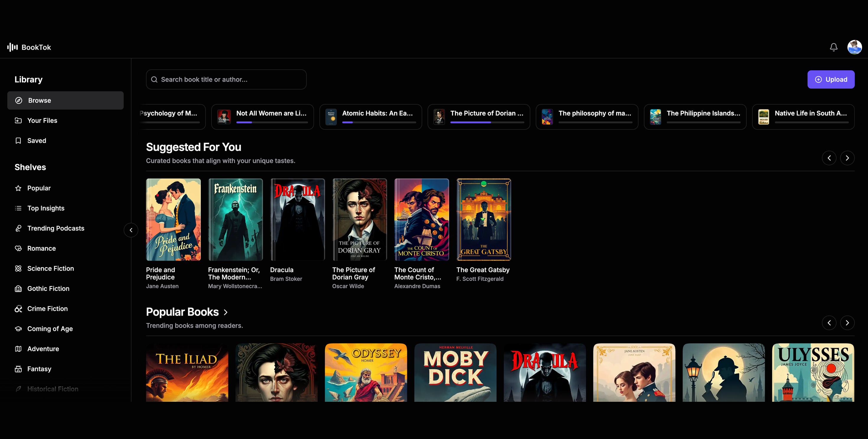This screenshot has width=868, height=439.
Task: Click the Popular star icon
Action: [x=18, y=188]
